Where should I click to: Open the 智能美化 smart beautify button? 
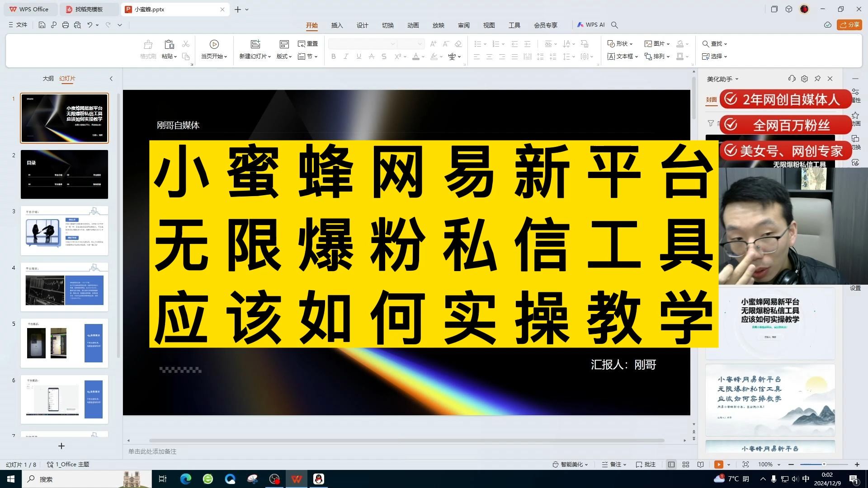[x=570, y=465]
